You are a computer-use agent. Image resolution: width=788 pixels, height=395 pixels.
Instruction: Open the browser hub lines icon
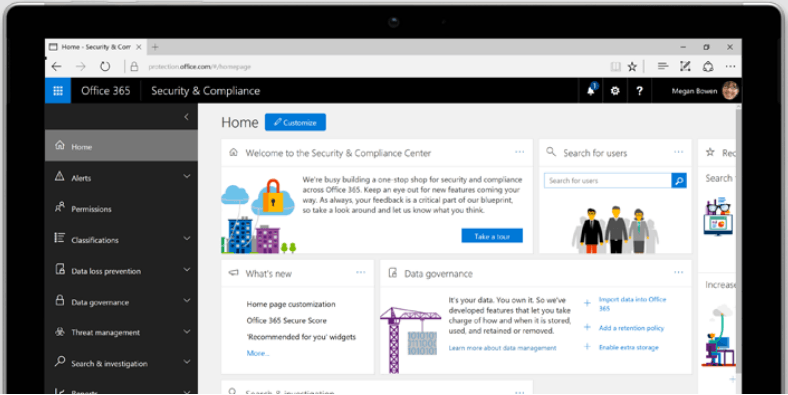click(x=663, y=66)
